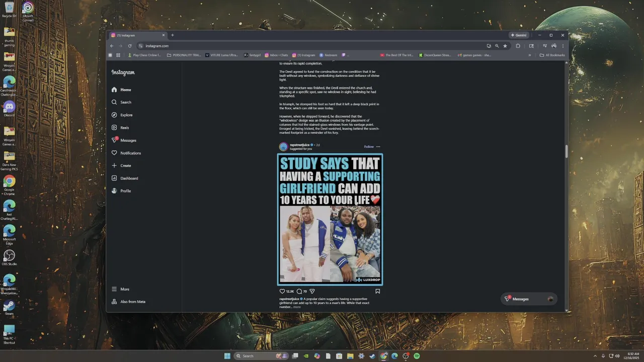
Task: Select the (1) Instagram browser tab
Action: click(138, 35)
